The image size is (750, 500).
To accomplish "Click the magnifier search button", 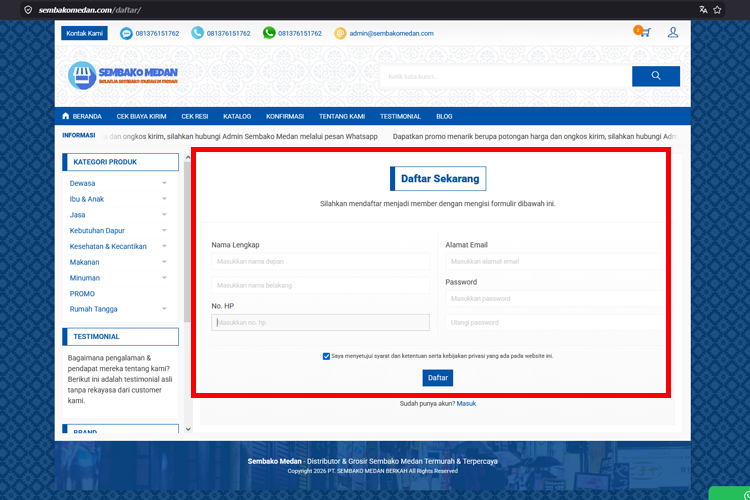I will 656,76.
